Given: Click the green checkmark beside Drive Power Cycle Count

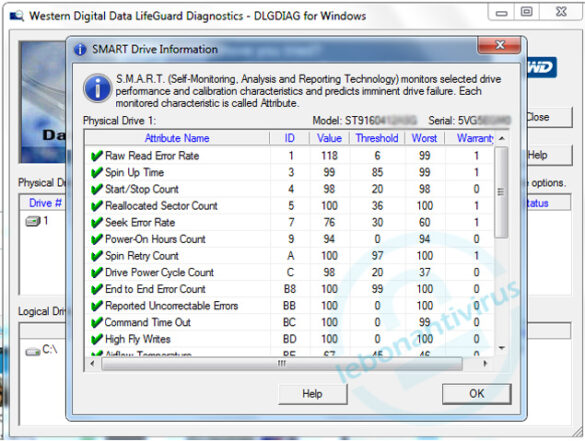Looking at the screenshot, I should [97, 272].
